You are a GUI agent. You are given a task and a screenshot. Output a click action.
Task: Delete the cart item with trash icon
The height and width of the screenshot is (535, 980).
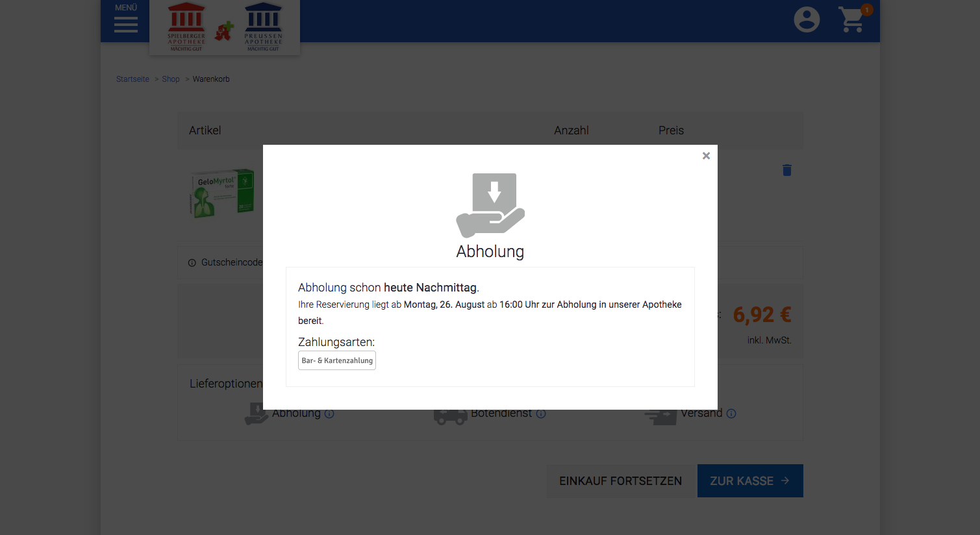click(x=786, y=170)
